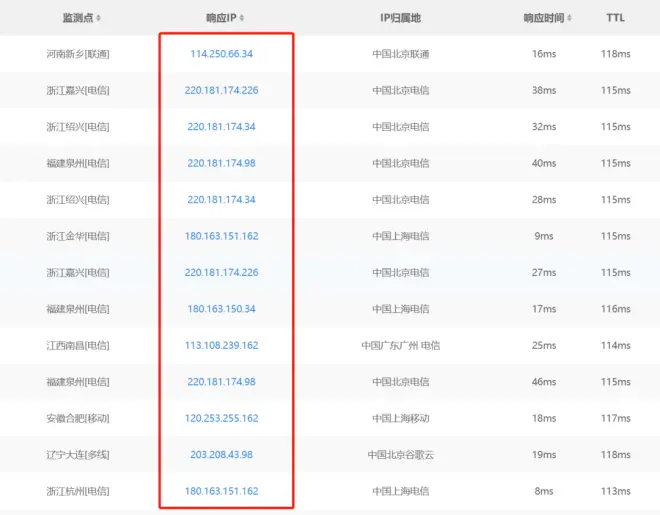
Task: Select 浙江绍兴[电信] in the 28ms row
Action: (78, 199)
